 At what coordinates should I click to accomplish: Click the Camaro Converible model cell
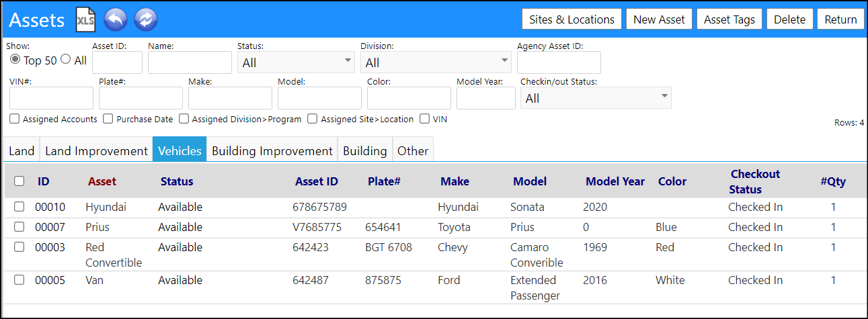[537, 255]
